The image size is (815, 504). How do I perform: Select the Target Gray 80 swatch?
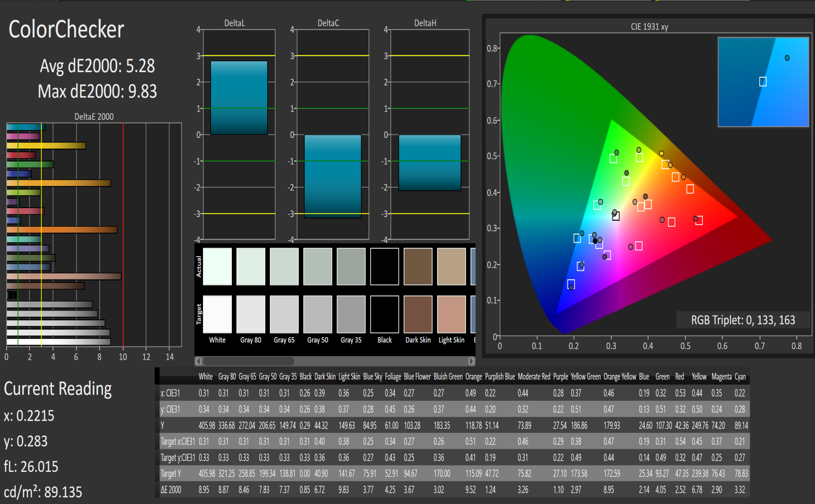pyautogui.click(x=250, y=314)
